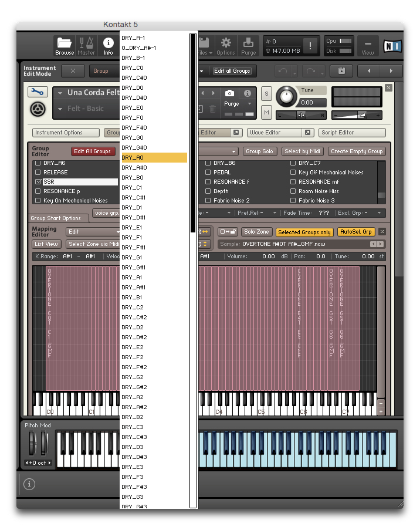Uncheck the SSR group checkbox
This screenshot has height=530, width=420.
38,181
